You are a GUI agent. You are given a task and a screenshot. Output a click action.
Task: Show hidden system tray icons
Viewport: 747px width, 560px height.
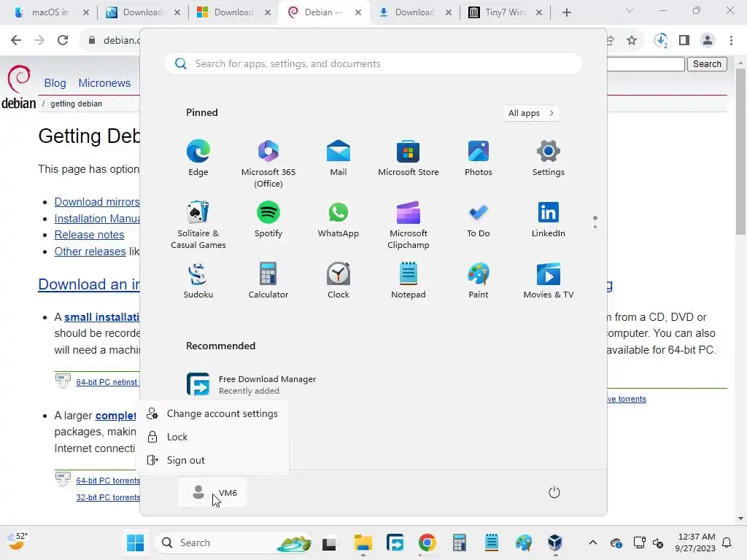click(592, 542)
